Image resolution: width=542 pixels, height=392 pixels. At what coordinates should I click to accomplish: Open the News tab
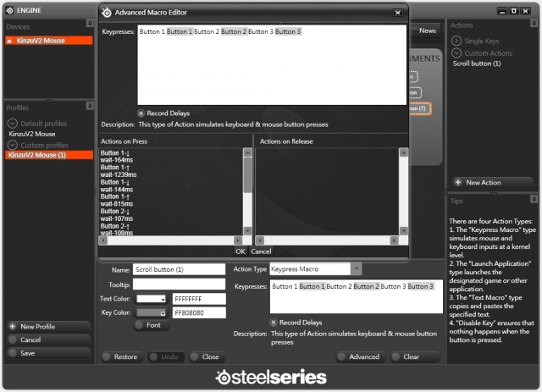pyautogui.click(x=425, y=30)
